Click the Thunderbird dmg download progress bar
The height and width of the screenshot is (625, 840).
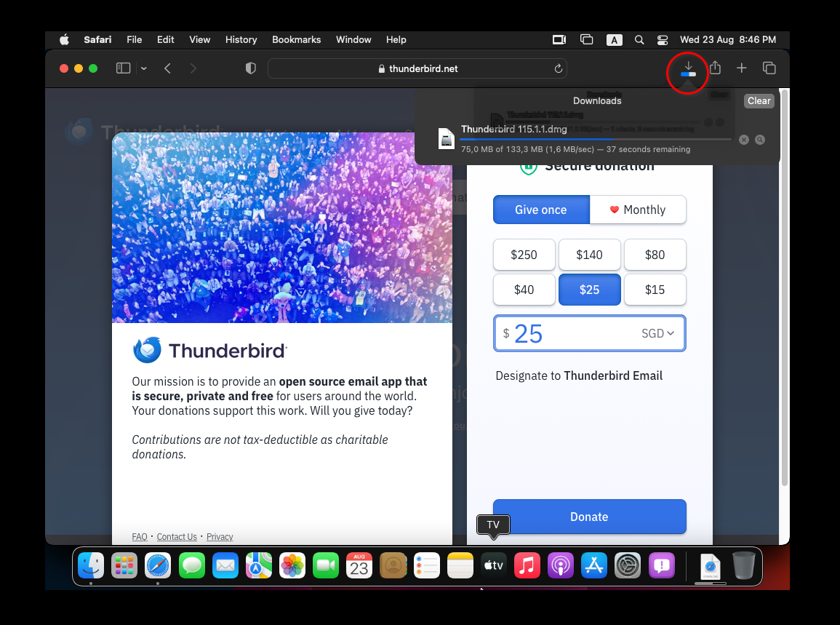(x=596, y=139)
